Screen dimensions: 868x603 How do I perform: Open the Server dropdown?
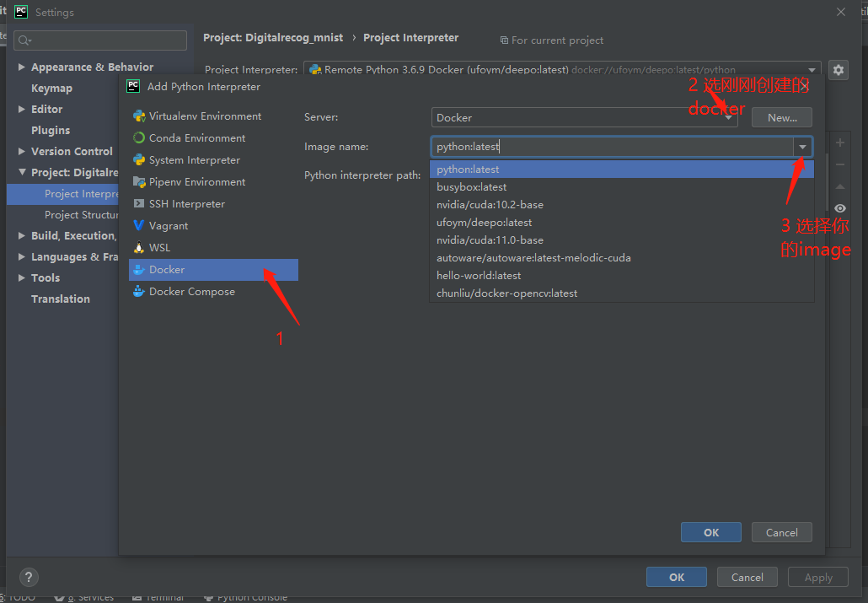click(585, 117)
